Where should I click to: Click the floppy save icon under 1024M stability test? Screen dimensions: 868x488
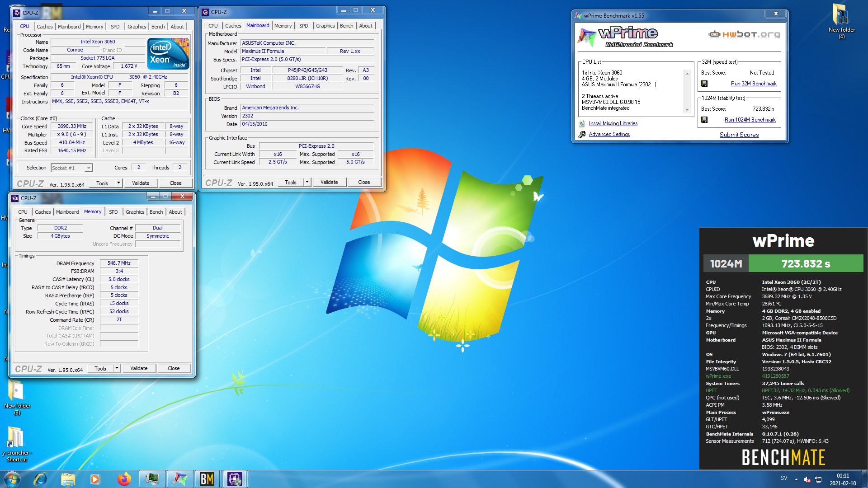(x=704, y=120)
